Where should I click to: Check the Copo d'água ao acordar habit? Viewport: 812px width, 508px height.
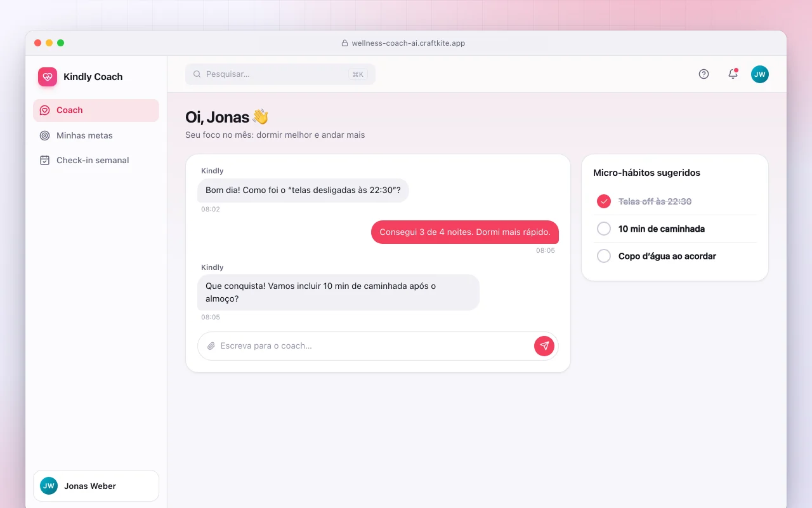click(x=604, y=256)
